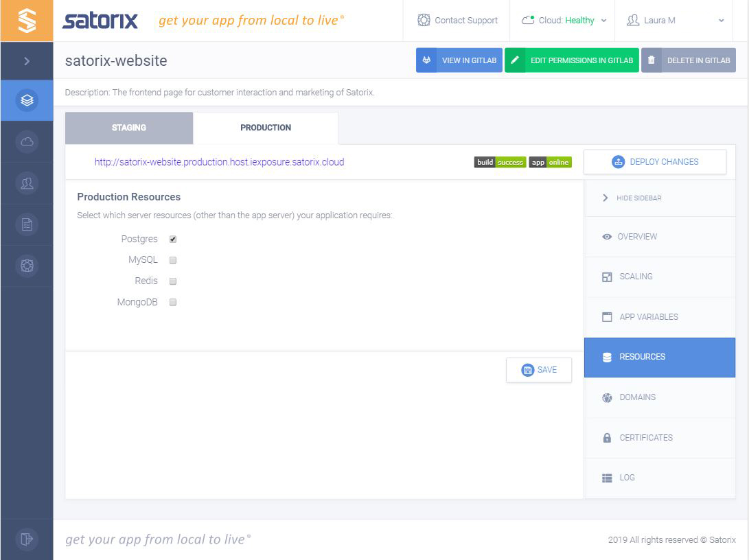The image size is (749, 560).
Task: Uncheck the Postgres resource checkbox
Action: [172, 239]
